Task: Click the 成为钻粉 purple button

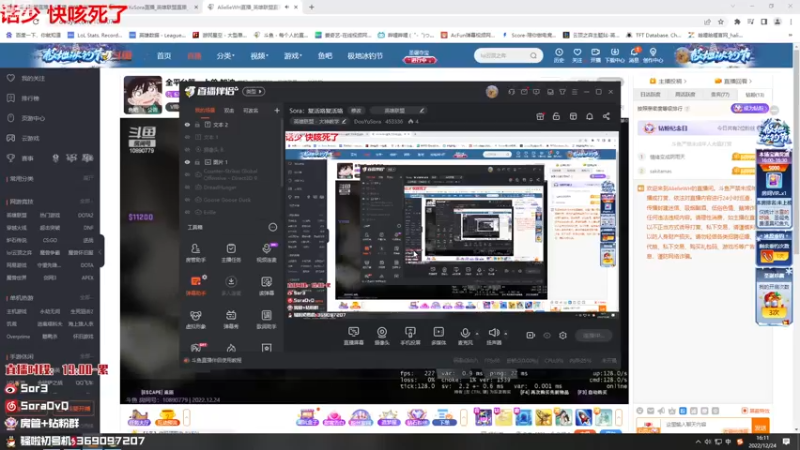Action: coord(749,108)
